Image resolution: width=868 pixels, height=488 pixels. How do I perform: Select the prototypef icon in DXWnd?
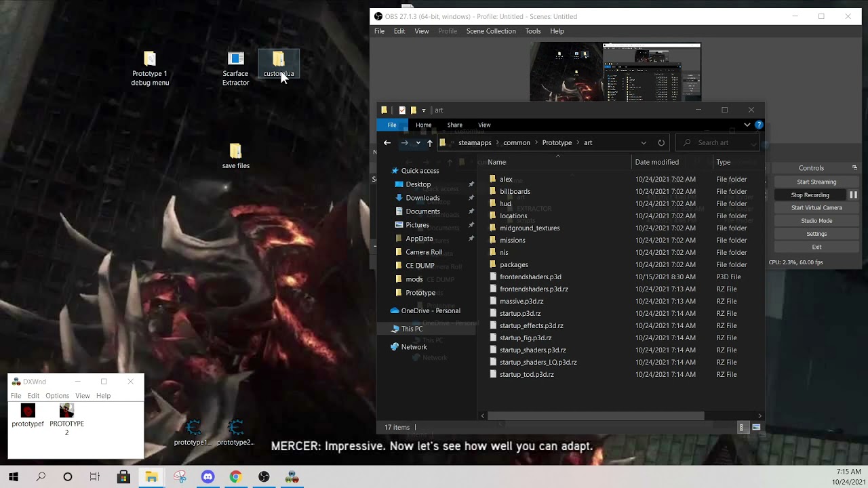28,415
